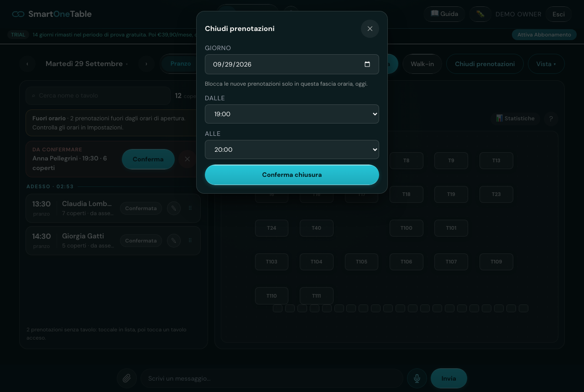
Task: Click the Walk-in button
Action: click(x=422, y=64)
